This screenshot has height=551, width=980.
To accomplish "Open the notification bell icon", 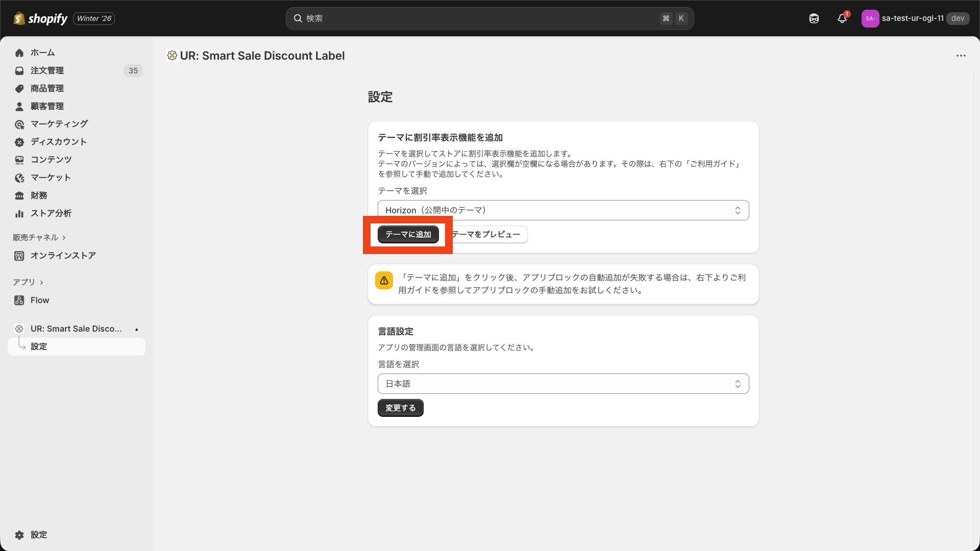I will [842, 18].
